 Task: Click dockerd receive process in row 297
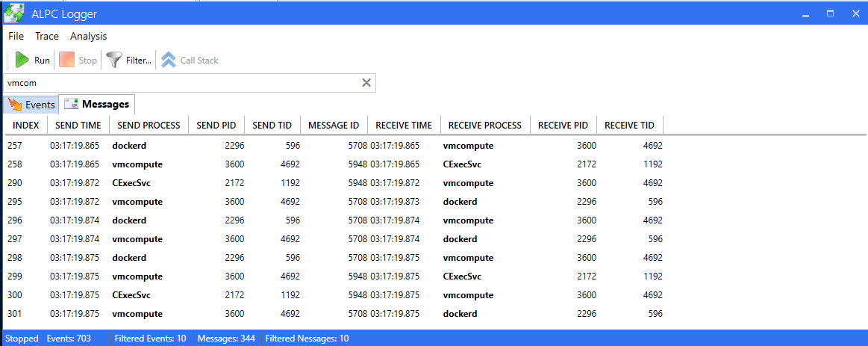click(x=460, y=240)
